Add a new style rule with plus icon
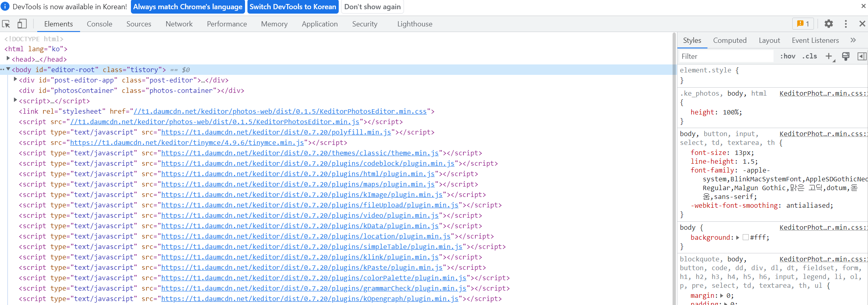 pyautogui.click(x=829, y=56)
